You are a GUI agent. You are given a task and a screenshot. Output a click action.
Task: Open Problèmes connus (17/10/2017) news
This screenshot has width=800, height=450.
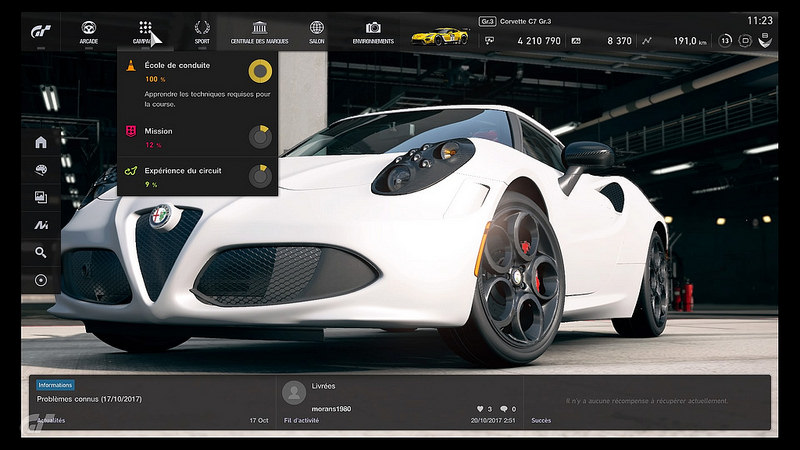pyautogui.click(x=89, y=399)
